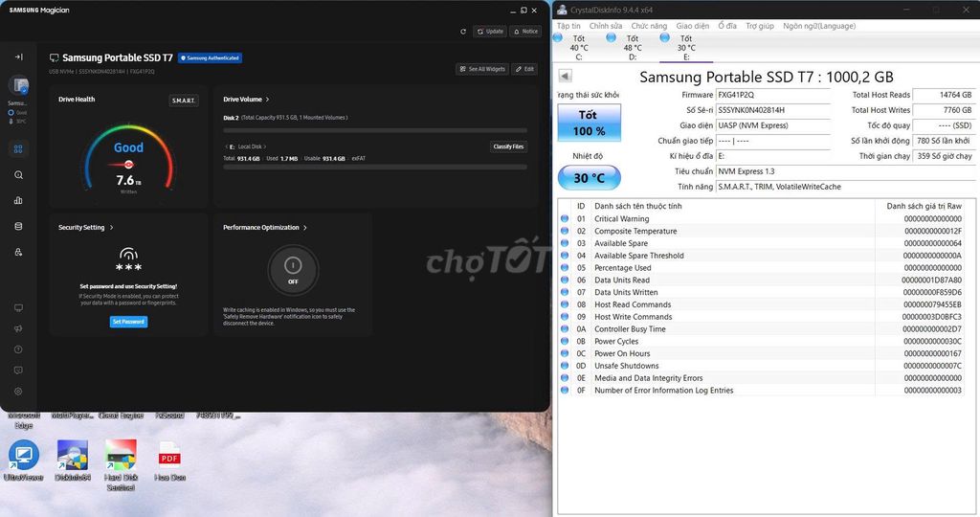This screenshot has height=517, width=980.
Task: Click the fingerprint security icon
Action: click(129, 253)
